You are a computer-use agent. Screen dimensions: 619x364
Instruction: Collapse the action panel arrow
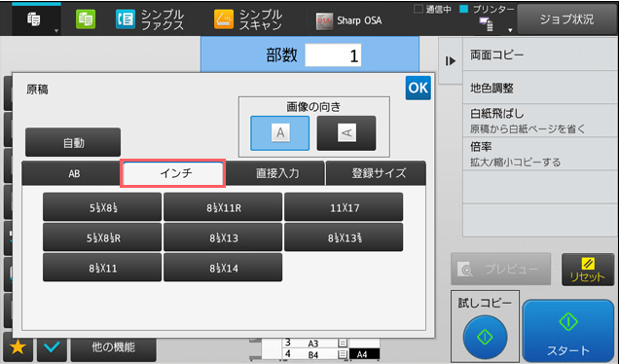(x=451, y=61)
